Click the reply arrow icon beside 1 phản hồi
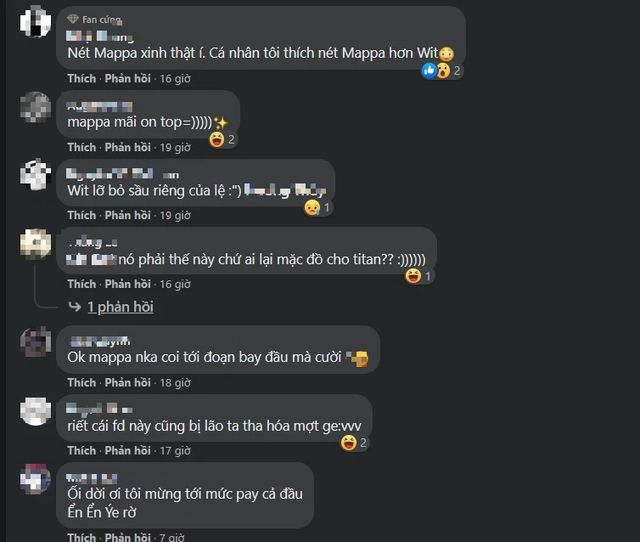640x542 pixels. pyautogui.click(x=75, y=307)
